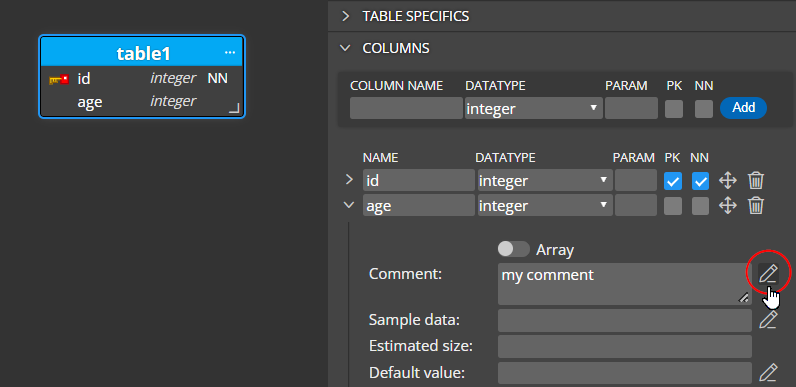796x387 pixels.
Task: Click the new column PARAM input field
Action: pos(631,108)
